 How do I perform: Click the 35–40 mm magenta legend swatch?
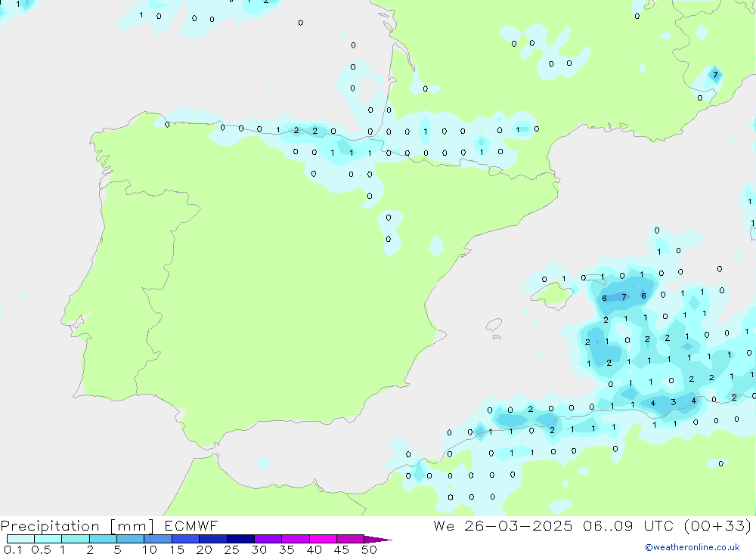(x=295, y=539)
